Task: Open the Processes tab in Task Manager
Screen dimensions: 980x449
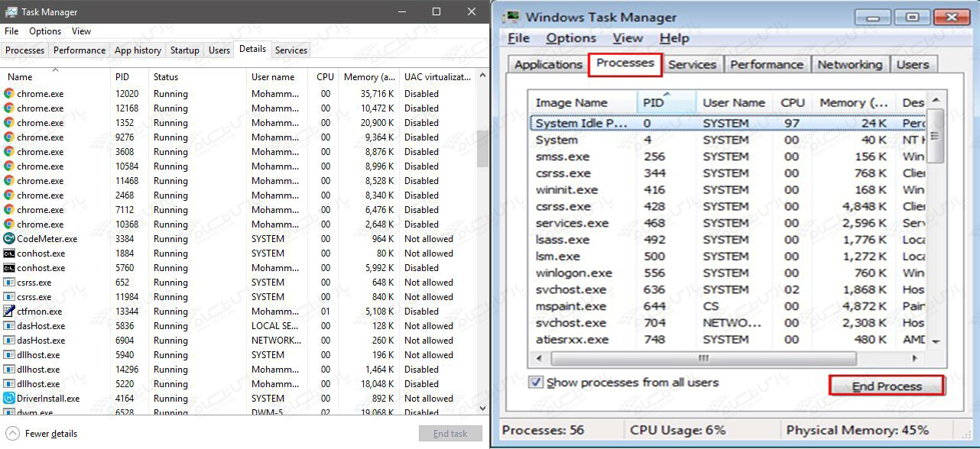Action: pos(25,50)
